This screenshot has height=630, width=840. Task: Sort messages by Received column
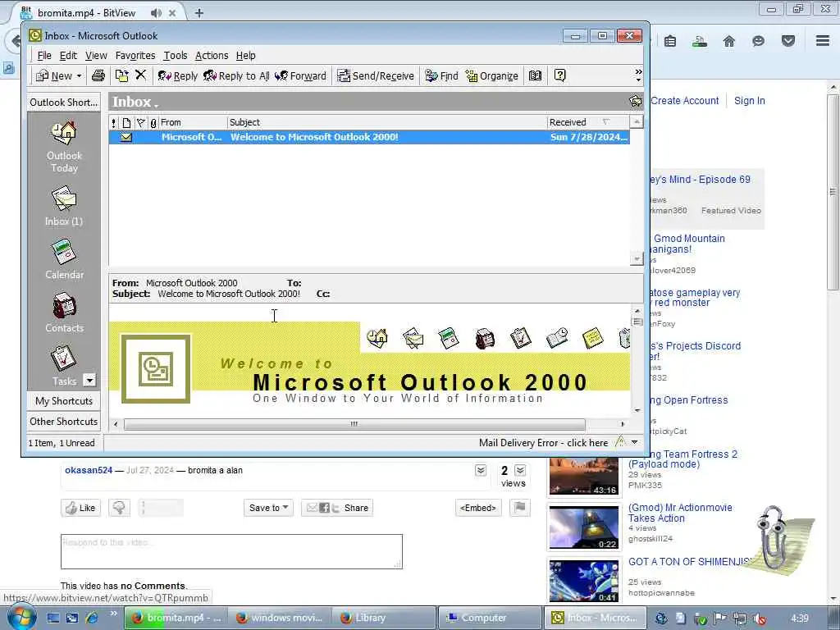587,123
